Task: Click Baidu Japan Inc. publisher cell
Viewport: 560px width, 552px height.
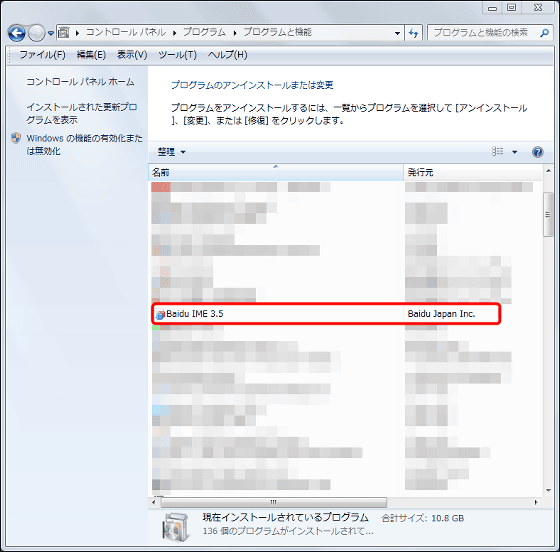Action: (x=441, y=314)
